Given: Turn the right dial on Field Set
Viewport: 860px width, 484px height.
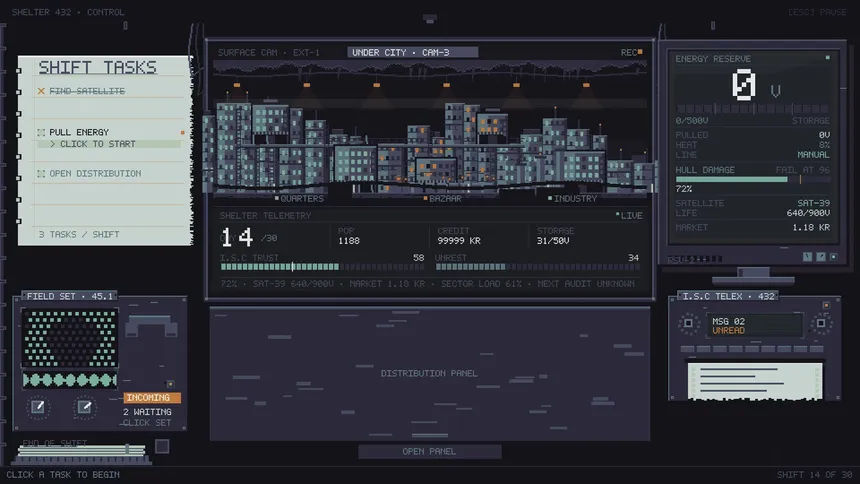Looking at the screenshot, I should 84,407.
